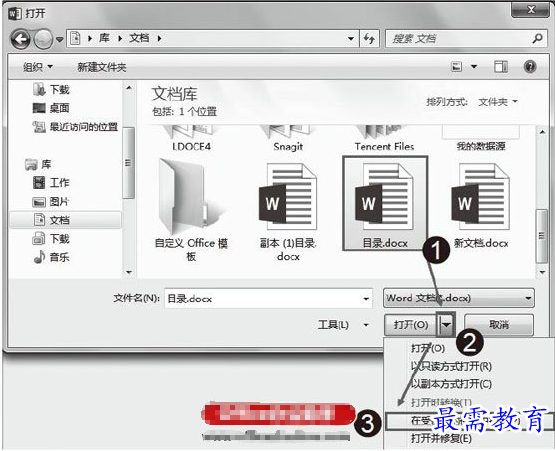Image resolution: width=555 pixels, height=451 pixels.
Task: Expand the address bar history dropdown
Action: 351,38
